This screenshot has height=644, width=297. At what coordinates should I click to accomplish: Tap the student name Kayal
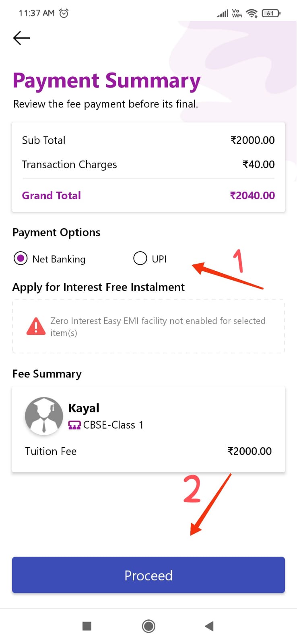click(84, 408)
